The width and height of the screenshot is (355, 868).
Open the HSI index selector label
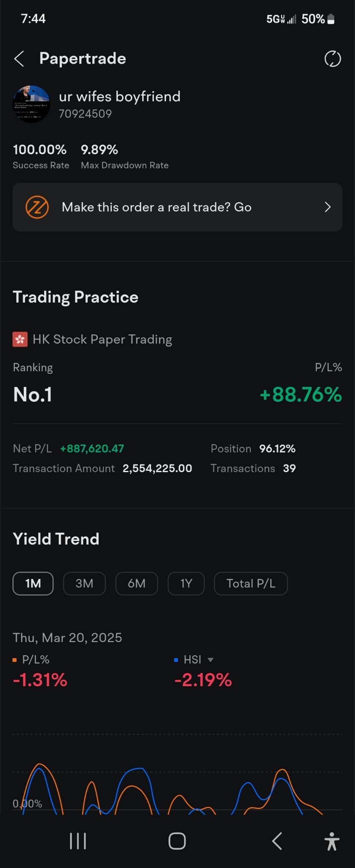click(192, 660)
